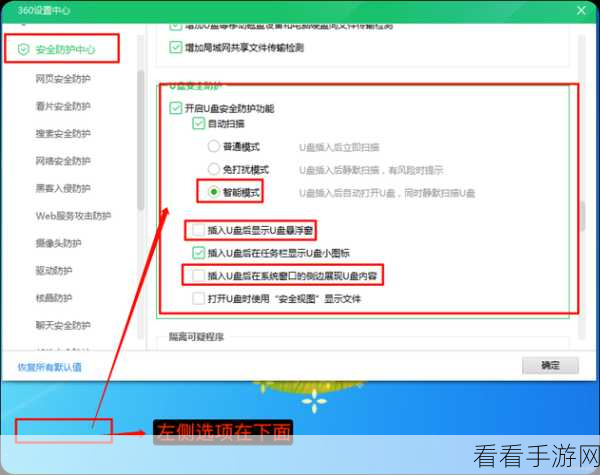Viewport: 600px width, 475px height.
Task: Click the sidebar vertical scrollbar
Action: (141, 140)
